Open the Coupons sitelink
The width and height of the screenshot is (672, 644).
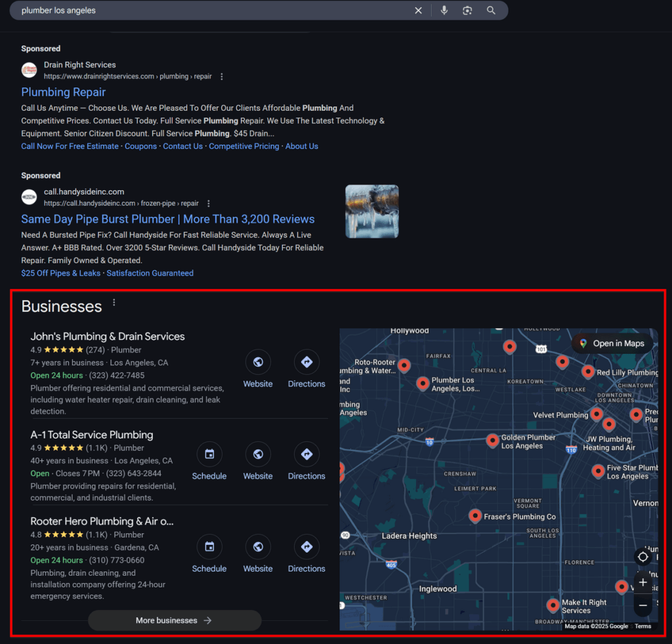click(x=140, y=146)
